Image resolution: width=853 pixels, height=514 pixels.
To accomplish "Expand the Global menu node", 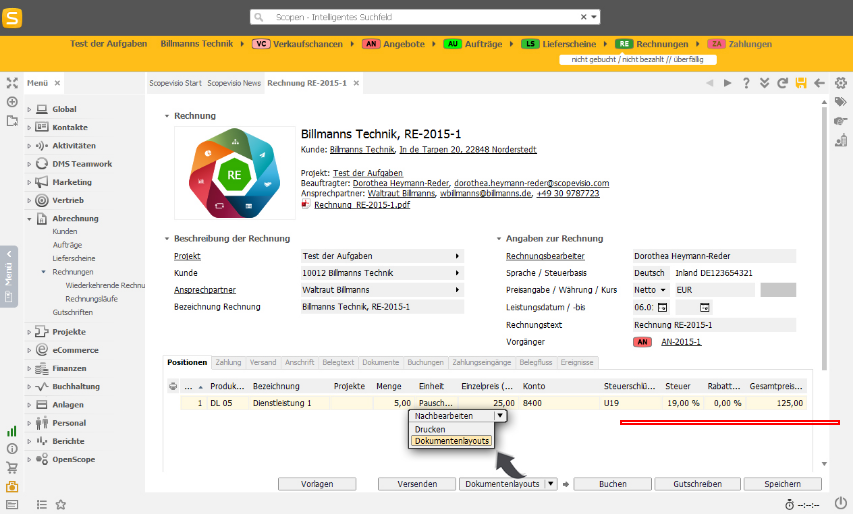I will 29,109.
